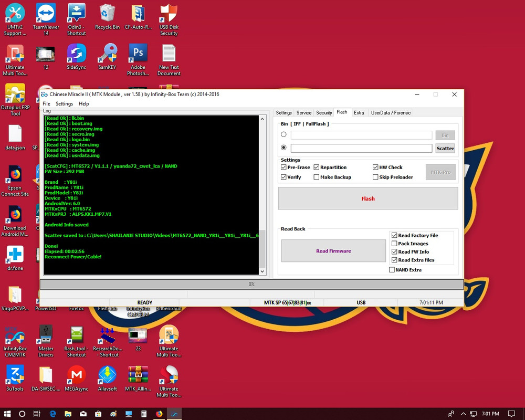
Task: Open Master Drivers desktop icon
Action: [x=46, y=341]
